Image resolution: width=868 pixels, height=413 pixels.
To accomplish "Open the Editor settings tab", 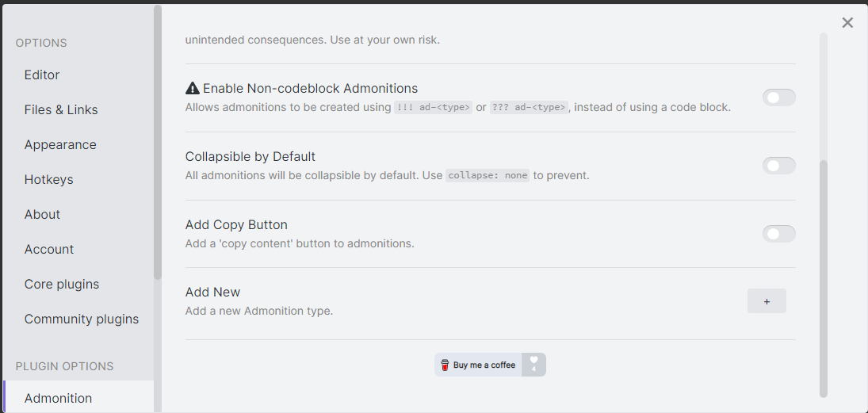I will tap(42, 75).
